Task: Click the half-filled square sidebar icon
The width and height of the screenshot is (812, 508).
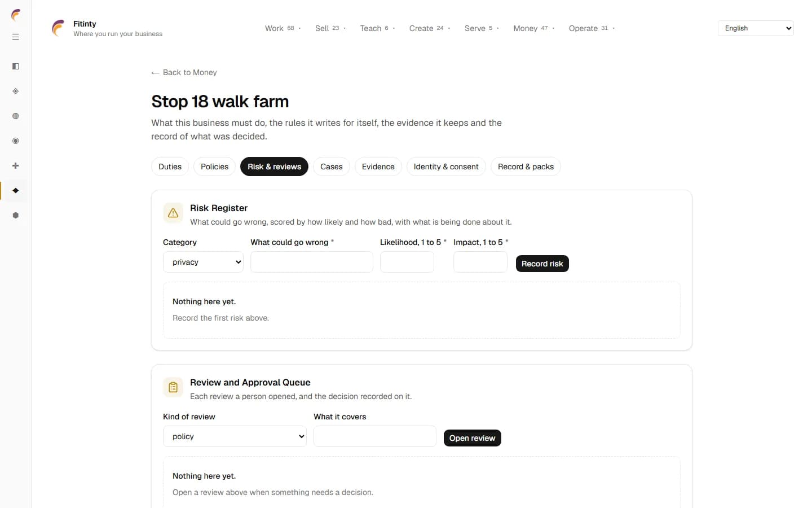Action: tap(16, 67)
